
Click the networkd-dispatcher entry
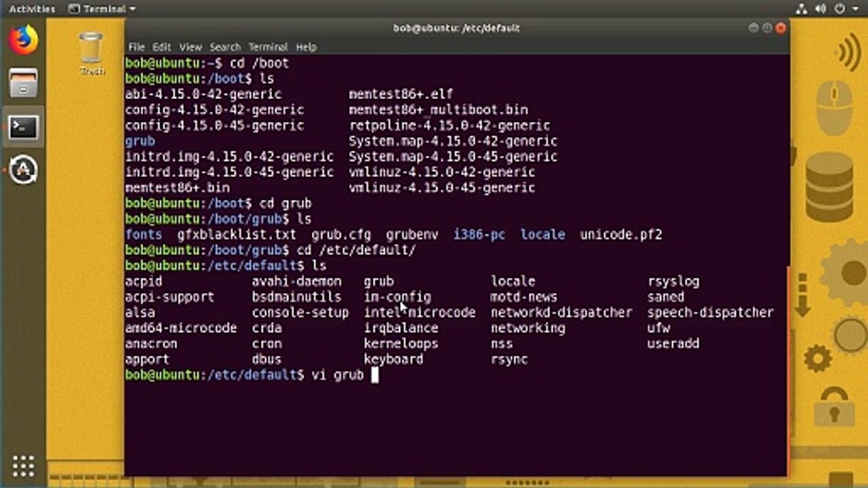click(x=561, y=312)
